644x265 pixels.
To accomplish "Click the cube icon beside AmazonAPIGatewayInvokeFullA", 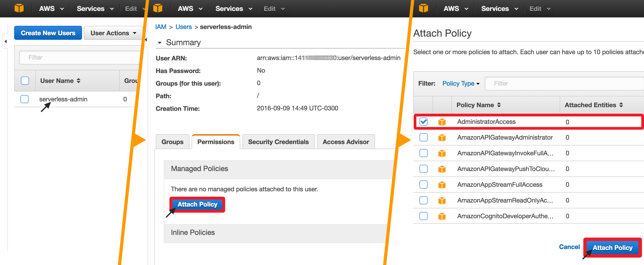I will click(x=442, y=153).
